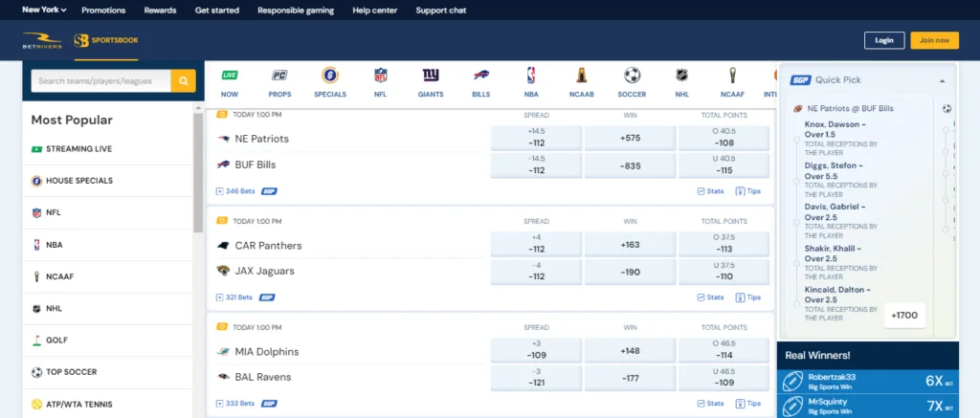Select JAX Jaguars spread -4

pos(536,272)
